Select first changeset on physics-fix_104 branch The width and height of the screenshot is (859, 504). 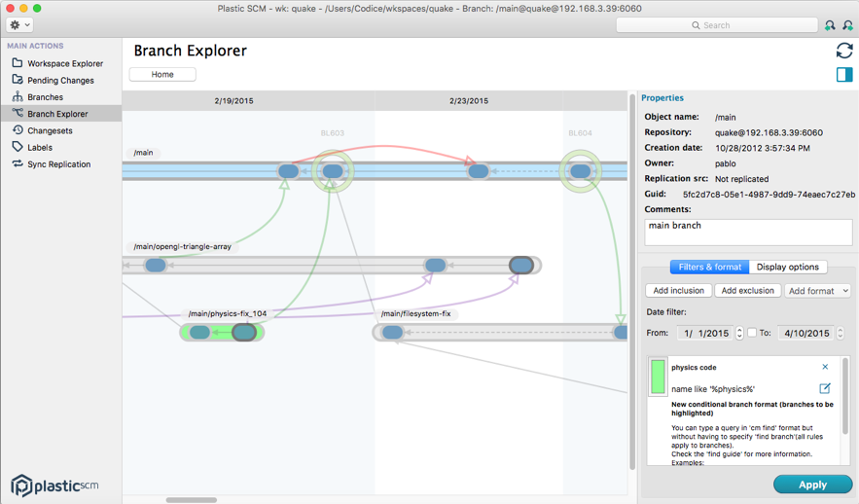199,333
